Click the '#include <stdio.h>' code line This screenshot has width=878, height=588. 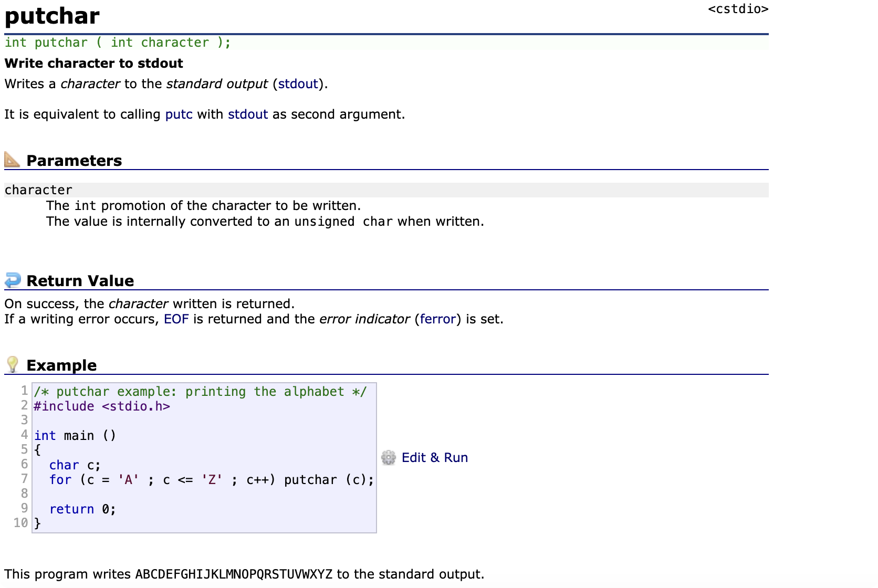tap(102, 406)
